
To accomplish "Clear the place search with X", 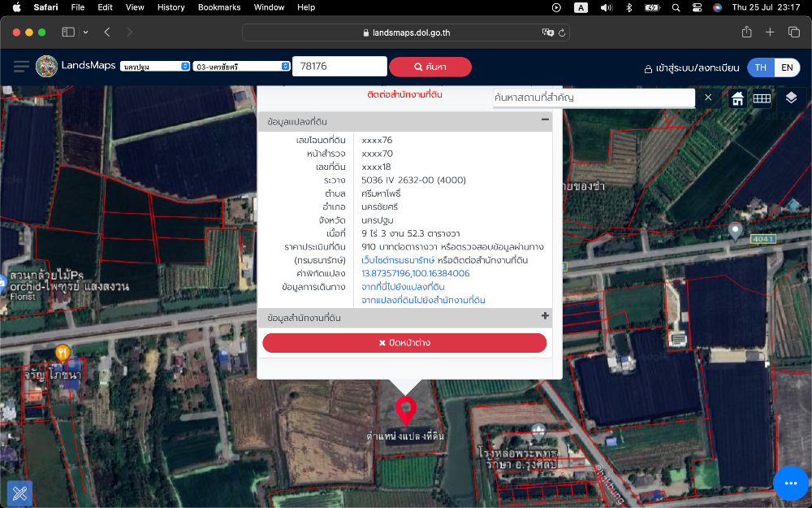I will point(707,98).
